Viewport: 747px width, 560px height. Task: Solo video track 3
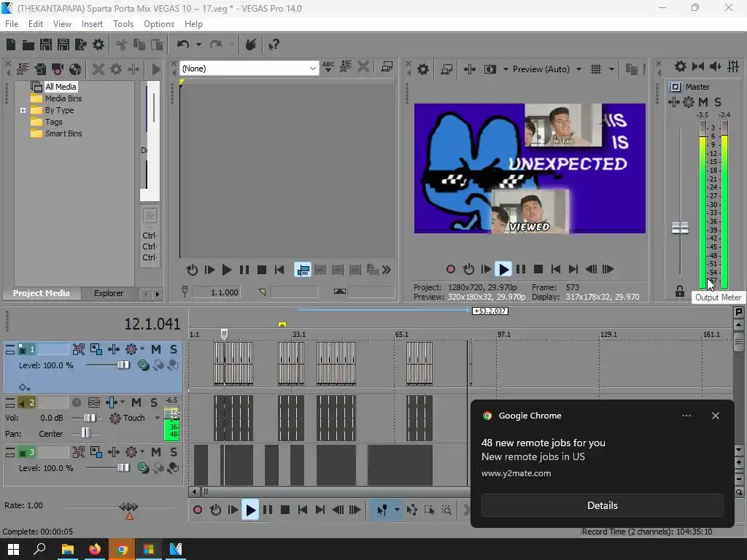coord(174,452)
